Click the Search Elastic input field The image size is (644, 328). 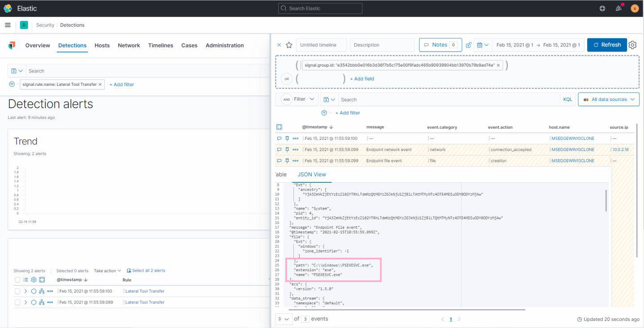coord(320,8)
